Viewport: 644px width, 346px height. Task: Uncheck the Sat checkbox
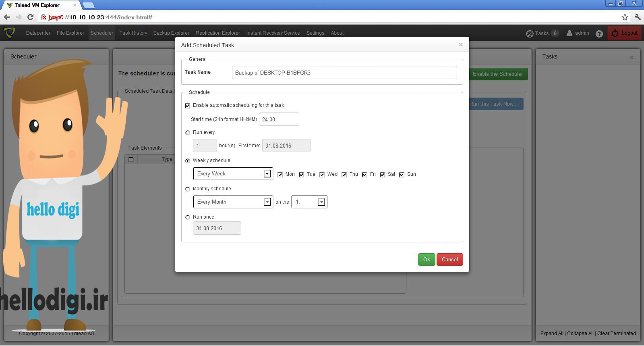382,175
